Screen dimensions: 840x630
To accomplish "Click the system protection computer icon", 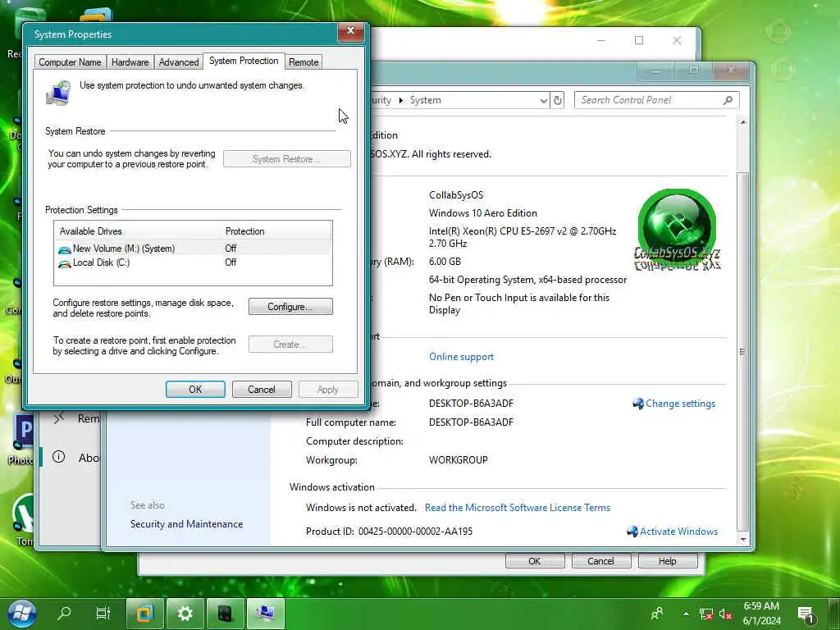I will click(59, 94).
